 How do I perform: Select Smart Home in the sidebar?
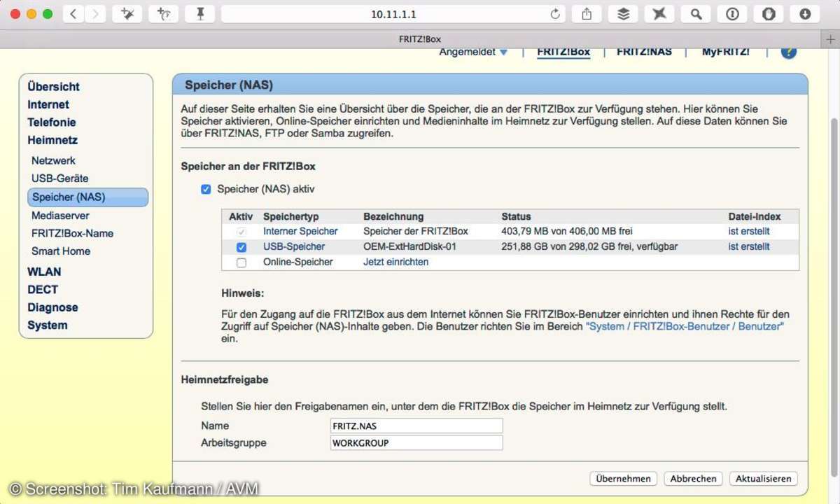(61, 251)
